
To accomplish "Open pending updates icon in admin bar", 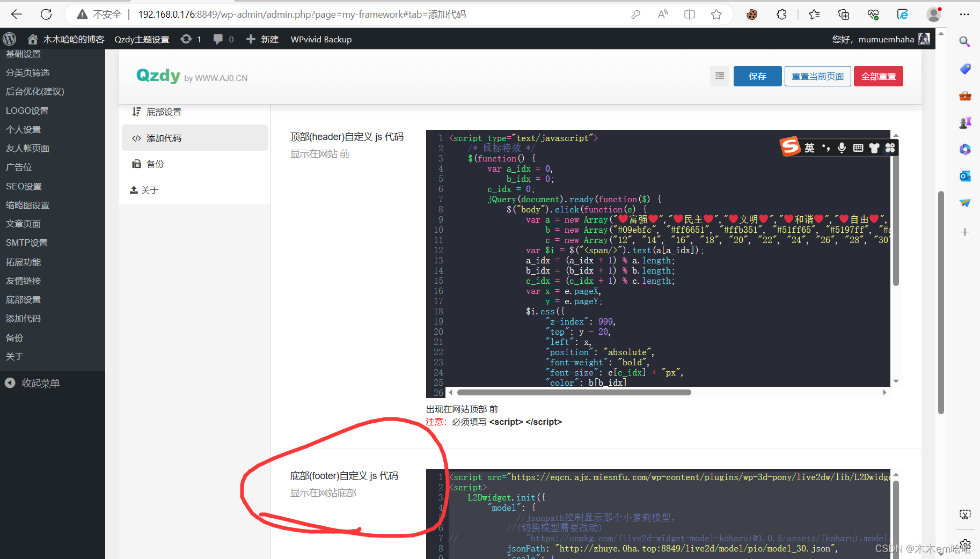I will coord(191,39).
